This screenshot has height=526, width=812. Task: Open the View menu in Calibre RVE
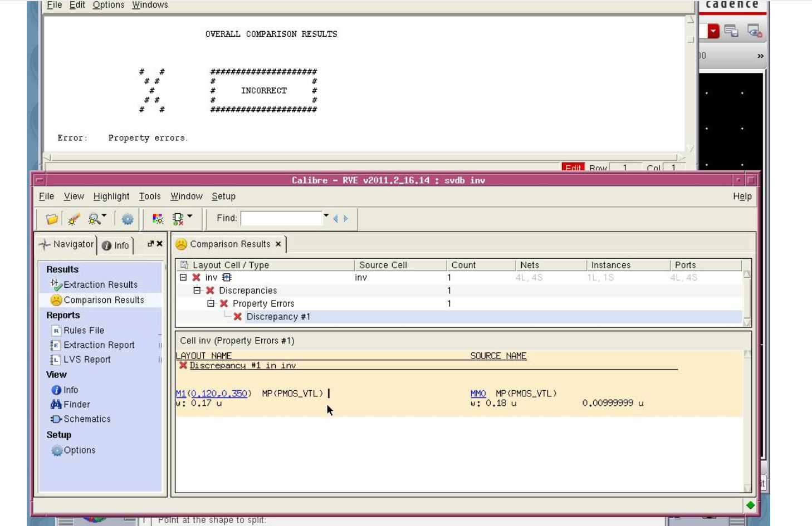(74, 196)
